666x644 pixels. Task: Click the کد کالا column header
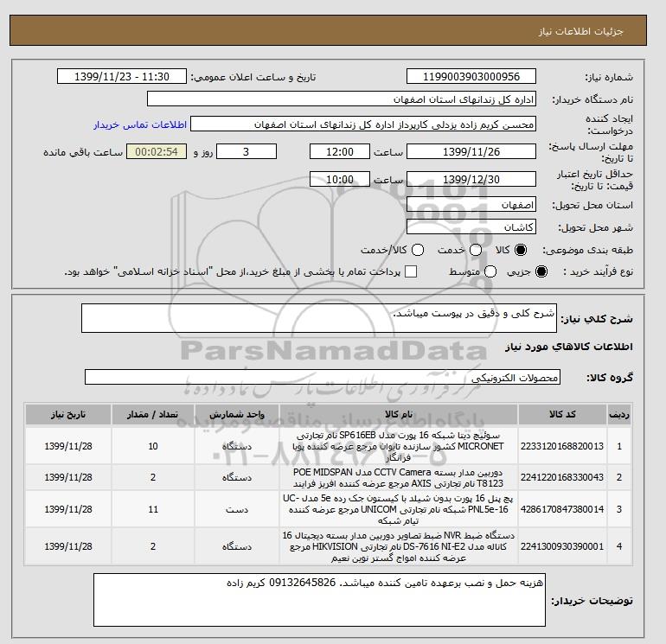[x=562, y=414]
